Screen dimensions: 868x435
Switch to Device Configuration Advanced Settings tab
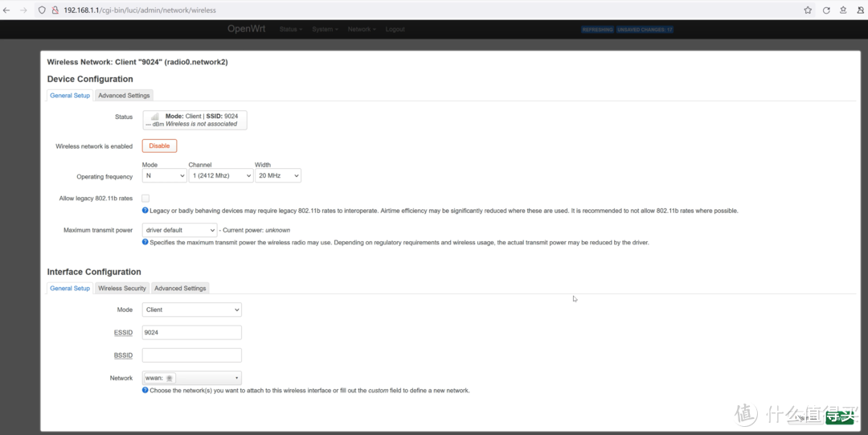[124, 96]
